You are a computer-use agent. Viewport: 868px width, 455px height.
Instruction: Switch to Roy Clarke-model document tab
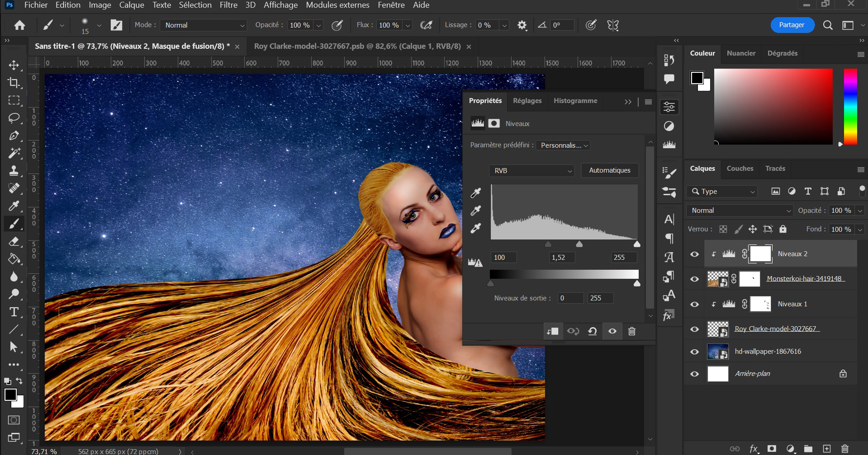tap(357, 46)
